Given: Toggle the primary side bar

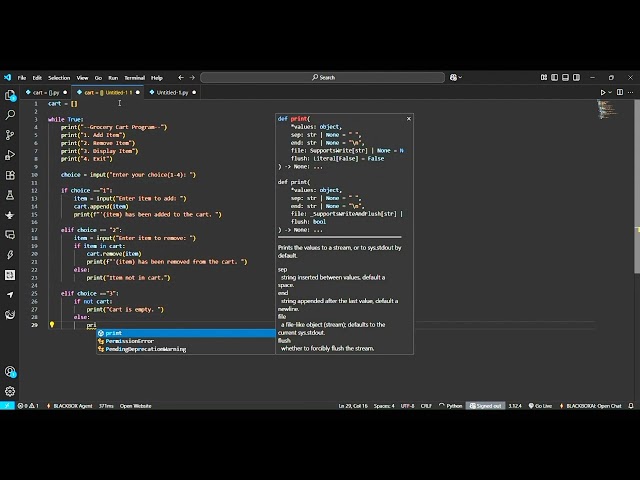Looking at the screenshot, I should coord(554,77).
